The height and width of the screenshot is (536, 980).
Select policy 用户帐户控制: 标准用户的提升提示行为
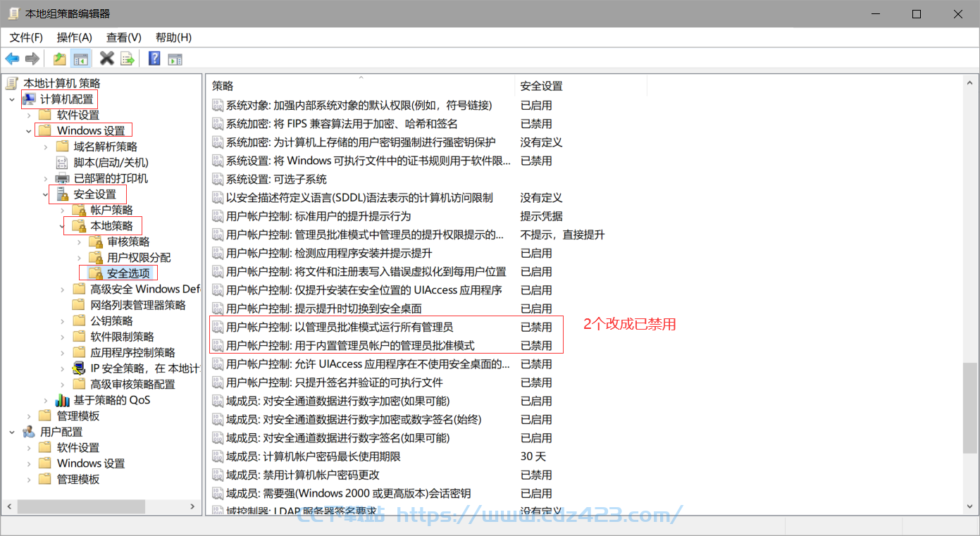click(318, 216)
